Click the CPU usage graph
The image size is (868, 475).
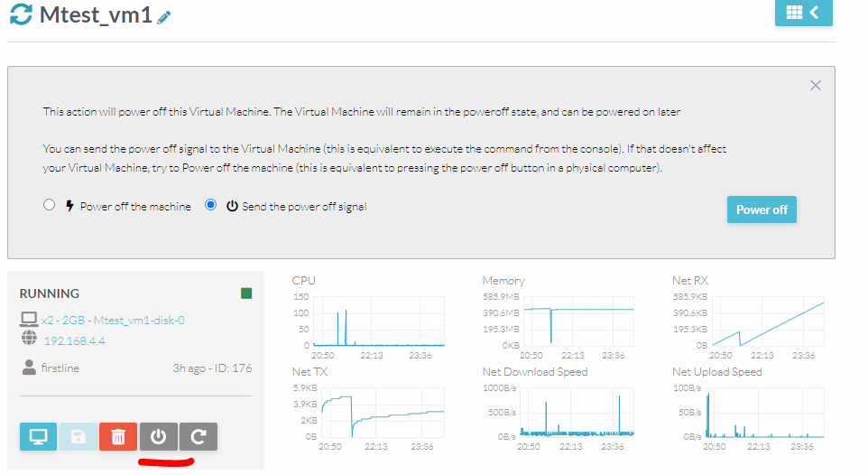tap(379, 321)
